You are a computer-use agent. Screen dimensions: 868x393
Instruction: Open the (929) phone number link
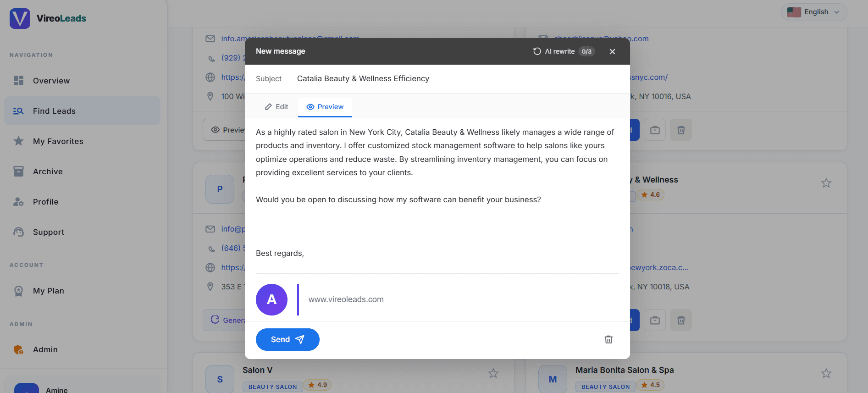click(x=233, y=58)
